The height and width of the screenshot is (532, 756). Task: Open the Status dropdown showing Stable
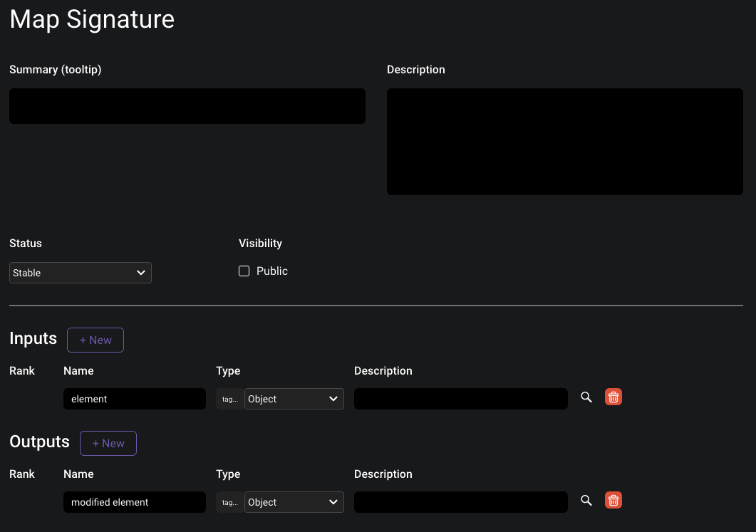(81, 273)
